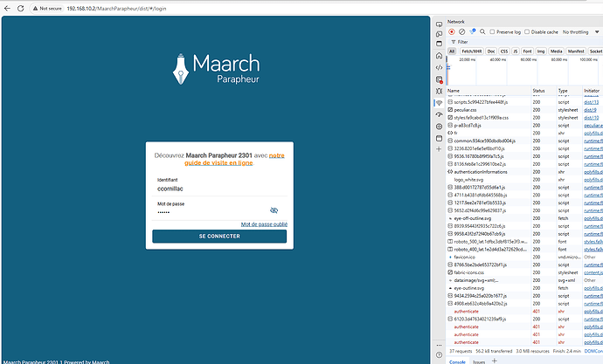Switch to the Console drawer tab
The width and height of the screenshot is (603, 364).
pyautogui.click(x=457, y=361)
